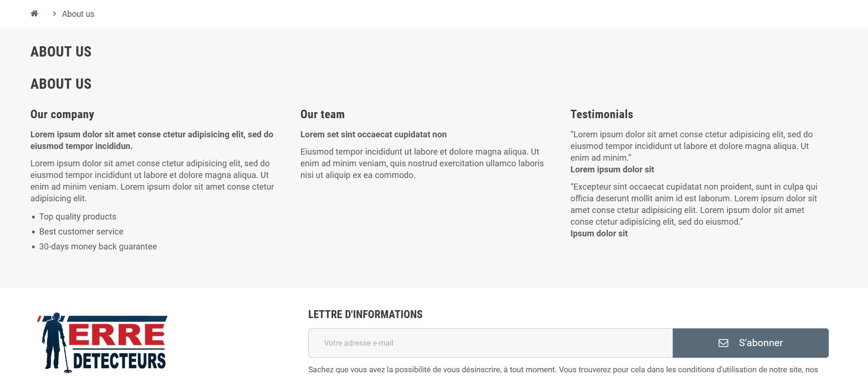This screenshot has width=868, height=376.
Task: Click the second ABOUT US heading
Action: pyautogui.click(x=61, y=84)
